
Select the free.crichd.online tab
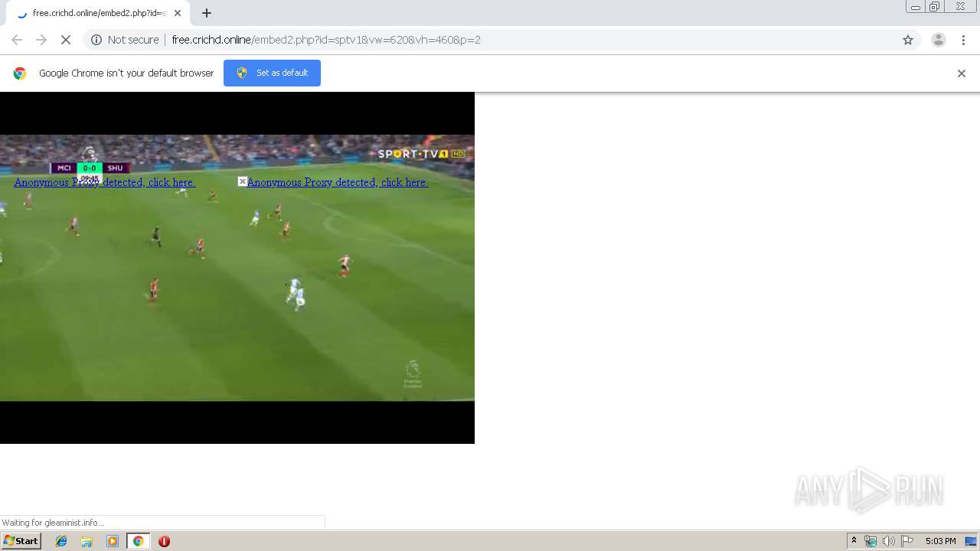click(98, 13)
